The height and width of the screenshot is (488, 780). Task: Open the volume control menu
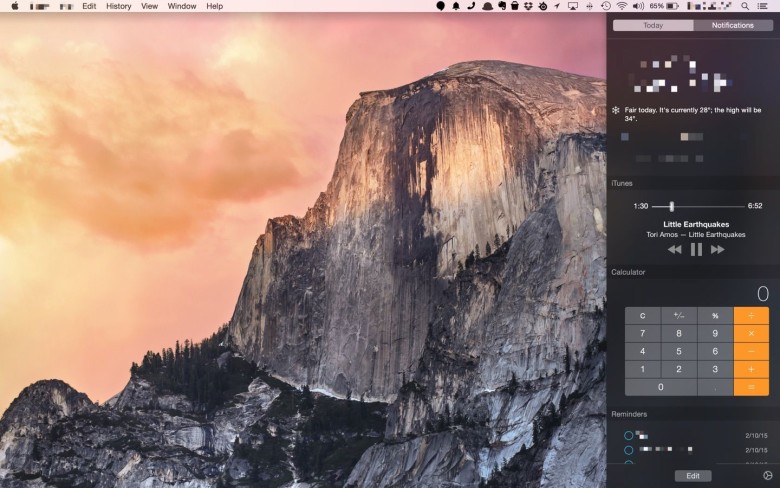point(637,6)
